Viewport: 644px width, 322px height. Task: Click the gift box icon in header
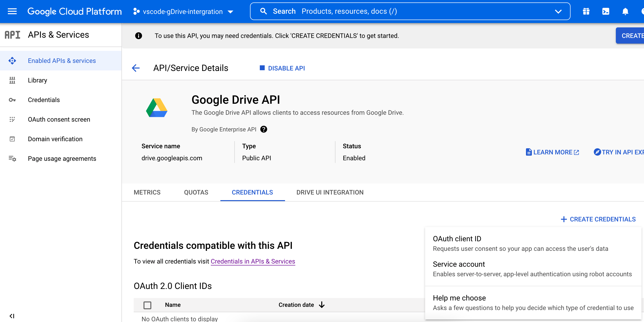586,11
